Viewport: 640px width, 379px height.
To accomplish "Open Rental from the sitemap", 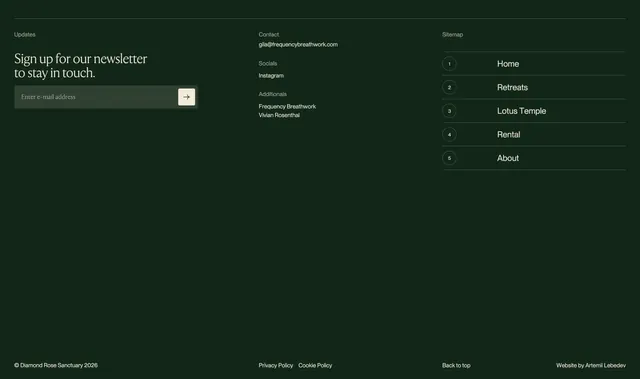I will pos(509,135).
